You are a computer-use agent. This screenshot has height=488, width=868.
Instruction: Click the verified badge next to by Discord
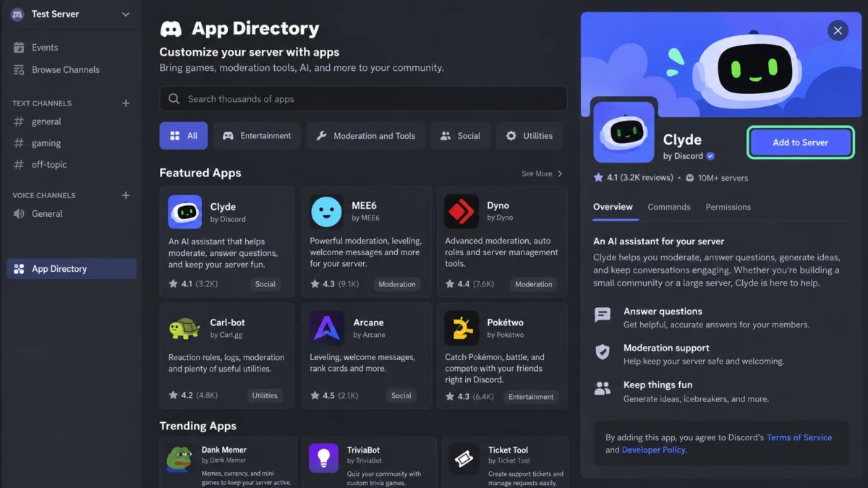pos(710,156)
